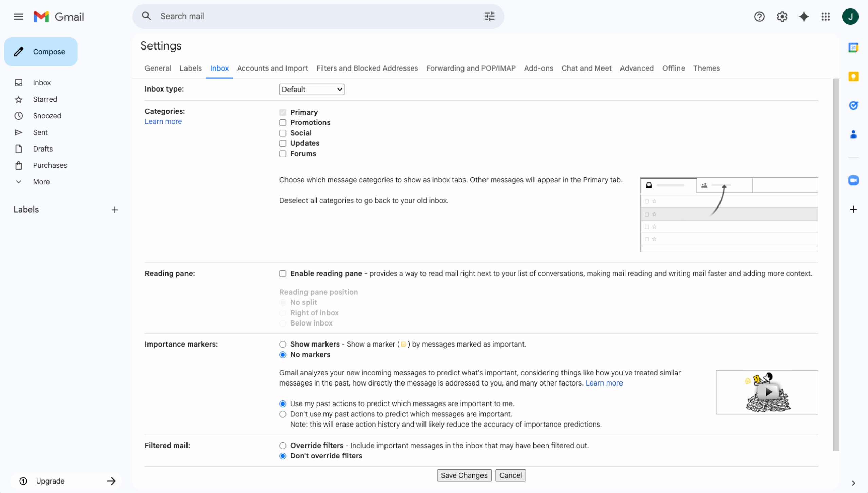Viewport: 868px width, 493px height.
Task: Select the Show markers radio option
Action: click(x=283, y=344)
